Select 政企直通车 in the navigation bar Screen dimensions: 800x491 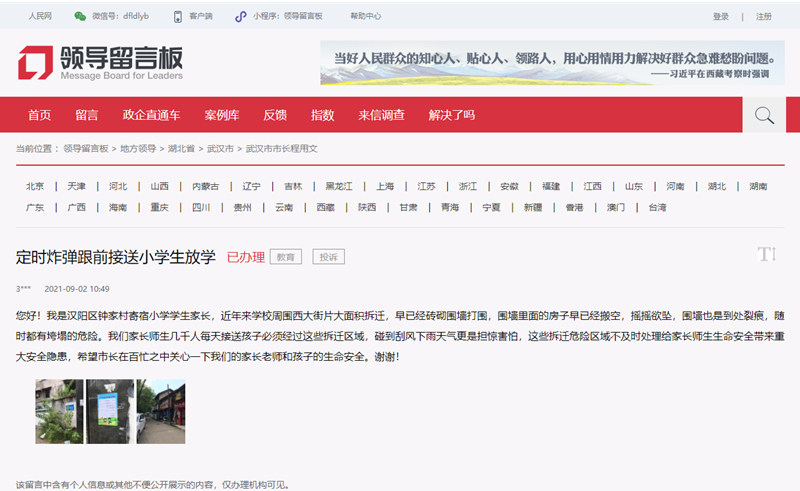151,116
